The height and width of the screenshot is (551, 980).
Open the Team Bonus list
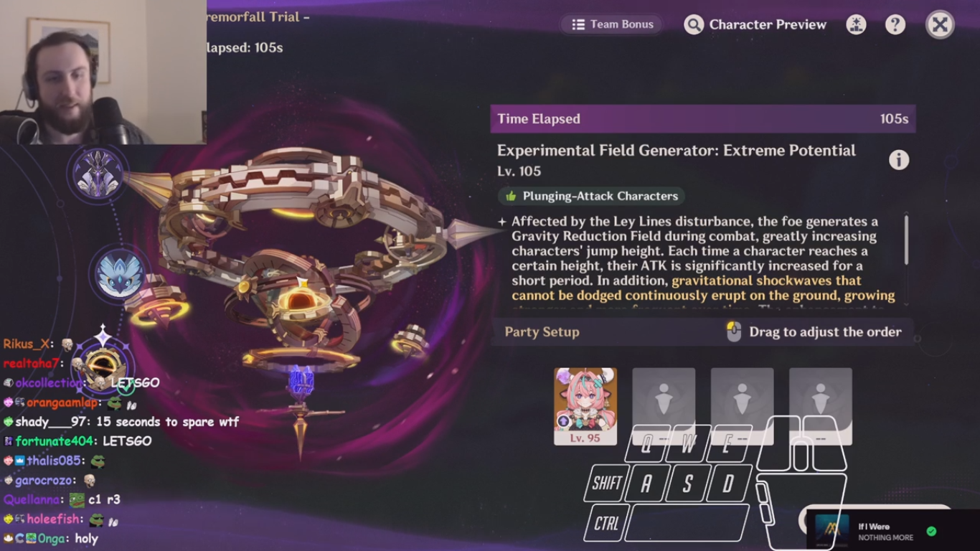[612, 24]
